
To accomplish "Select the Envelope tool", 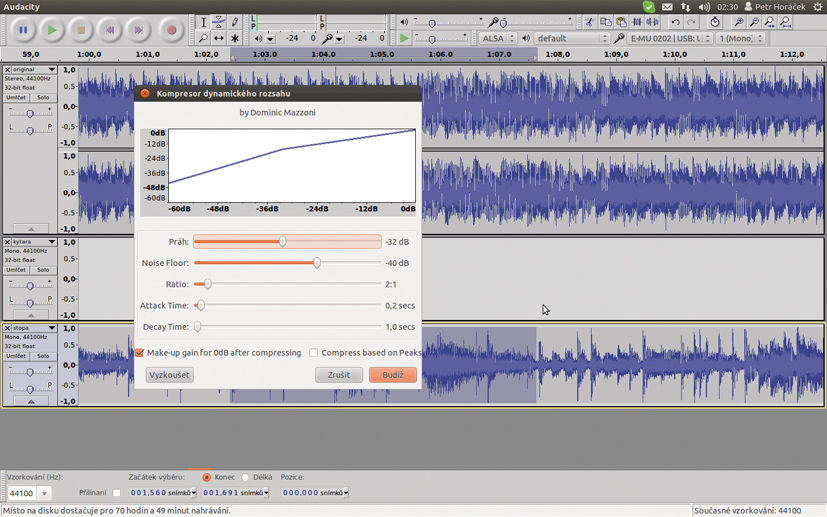I will coord(218,22).
